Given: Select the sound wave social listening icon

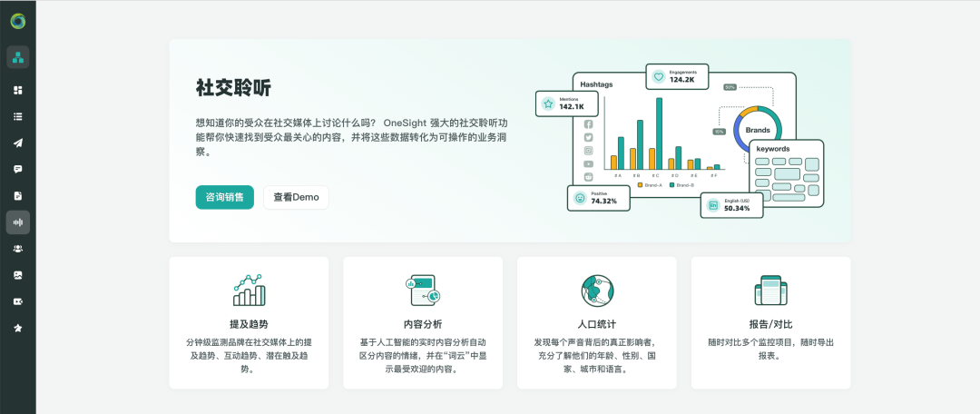Looking at the screenshot, I should coord(18,222).
